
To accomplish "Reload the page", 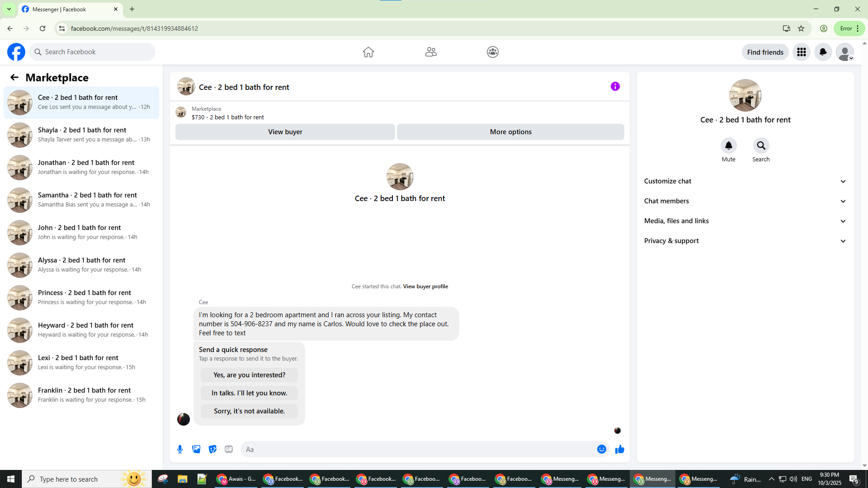I will click(x=42, y=28).
